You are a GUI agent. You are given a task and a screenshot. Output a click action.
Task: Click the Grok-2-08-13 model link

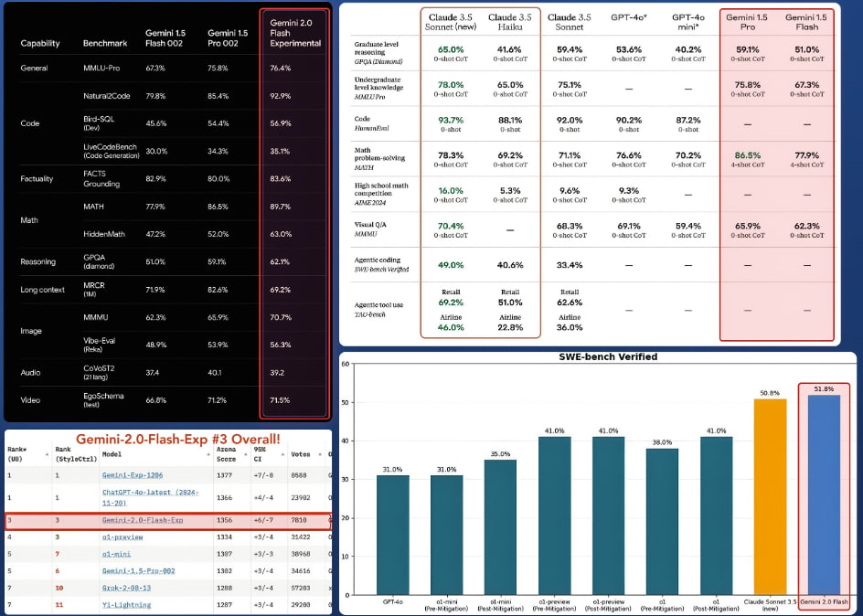pos(128,588)
